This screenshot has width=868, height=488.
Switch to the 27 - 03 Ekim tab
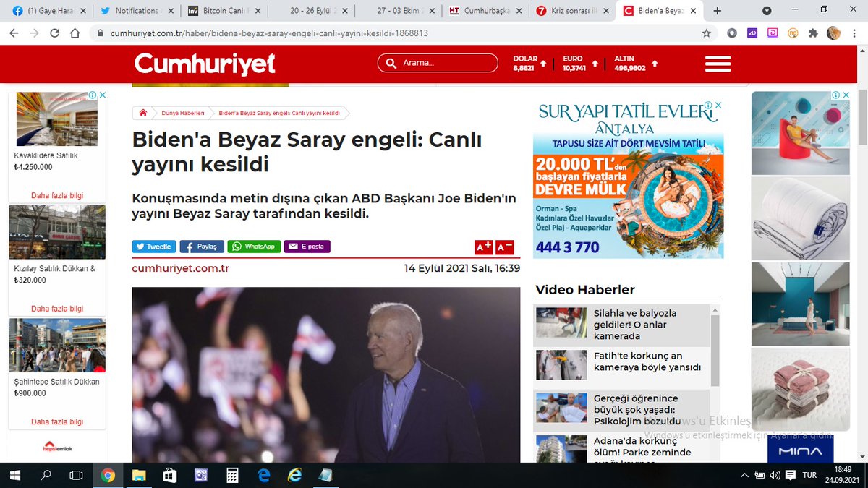[396, 10]
